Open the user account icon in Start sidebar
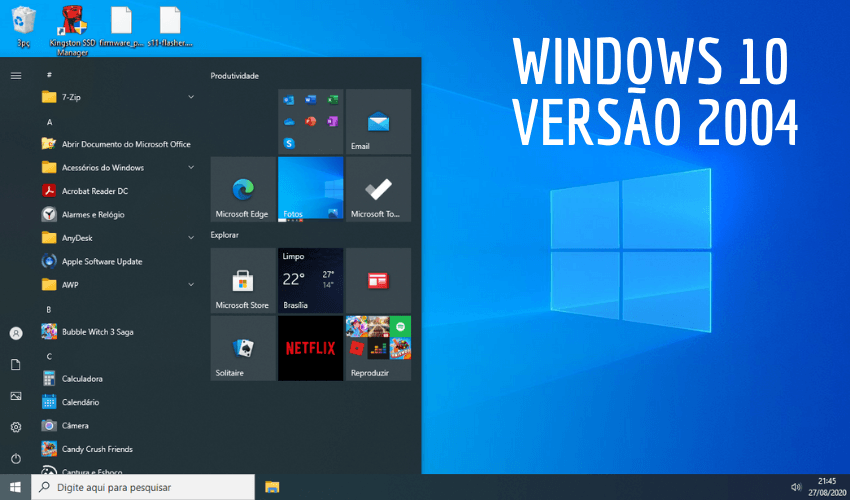Screen dimensions: 850x500 click(16, 333)
